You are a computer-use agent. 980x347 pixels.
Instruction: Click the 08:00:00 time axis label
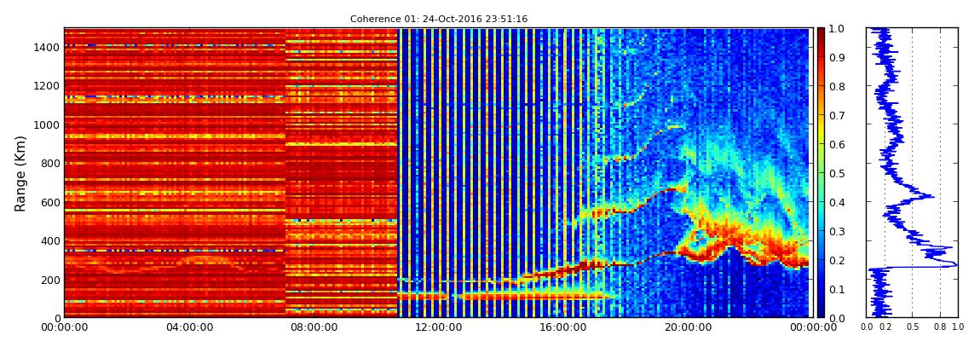click(x=313, y=327)
